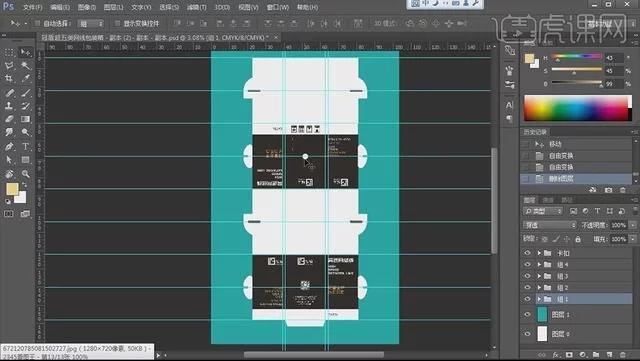Open the blend mode 穿透 dropdown
The image size is (640, 361).
point(549,225)
